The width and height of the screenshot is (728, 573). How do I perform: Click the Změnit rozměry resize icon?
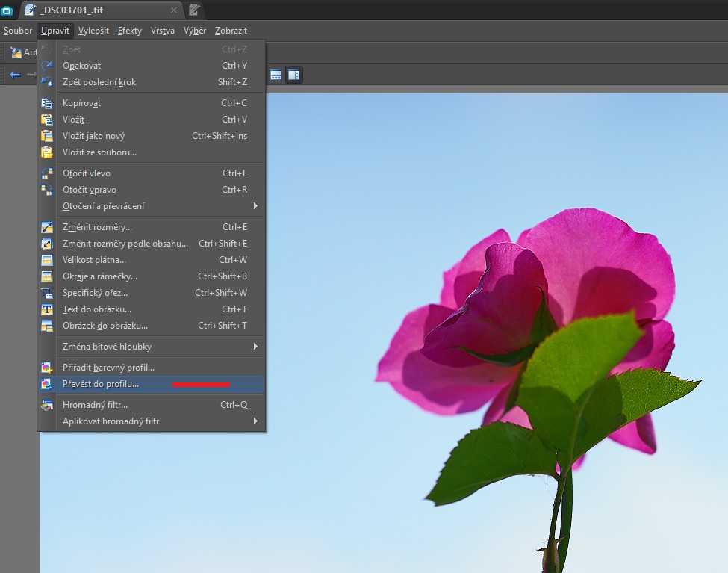coord(47,227)
